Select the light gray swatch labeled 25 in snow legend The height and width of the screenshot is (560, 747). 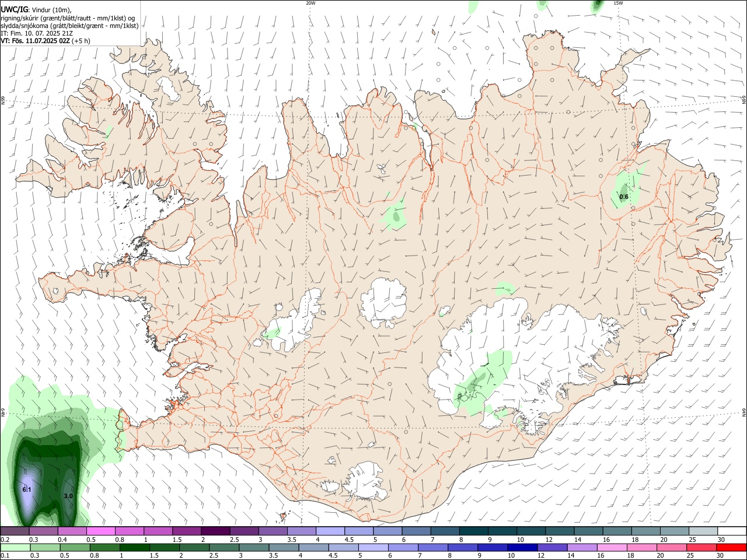tap(703, 531)
